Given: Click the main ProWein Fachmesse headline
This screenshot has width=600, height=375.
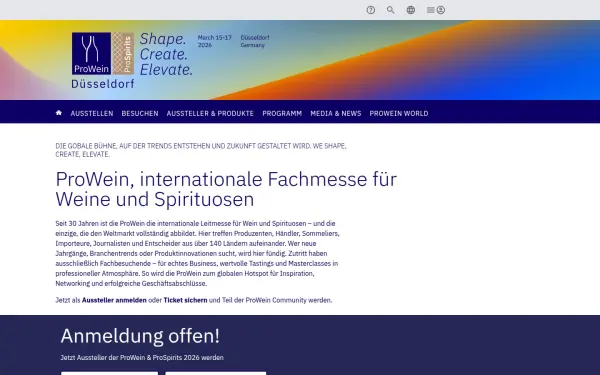Looking at the screenshot, I should point(226,189).
